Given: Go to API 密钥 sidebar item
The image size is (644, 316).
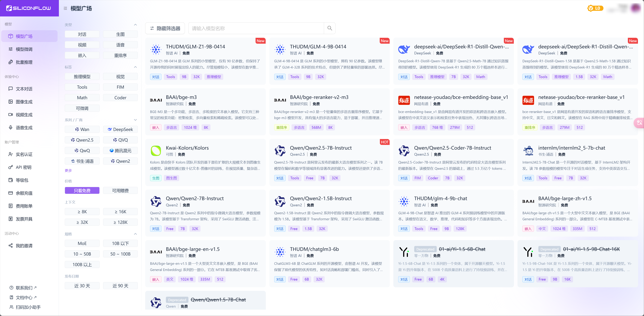Looking at the screenshot, I should [x=24, y=167].
